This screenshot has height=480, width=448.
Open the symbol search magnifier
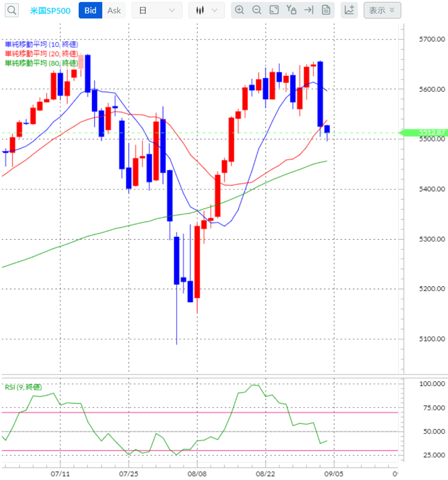click(x=12, y=10)
